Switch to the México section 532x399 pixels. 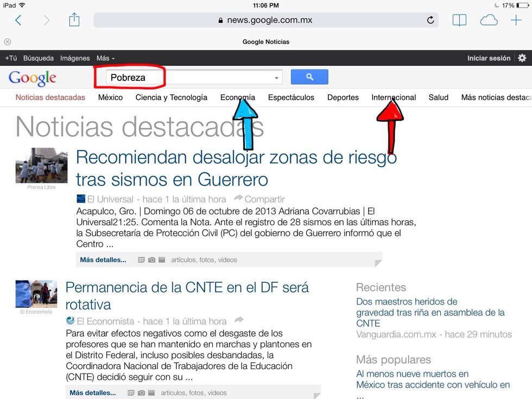click(110, 97)
